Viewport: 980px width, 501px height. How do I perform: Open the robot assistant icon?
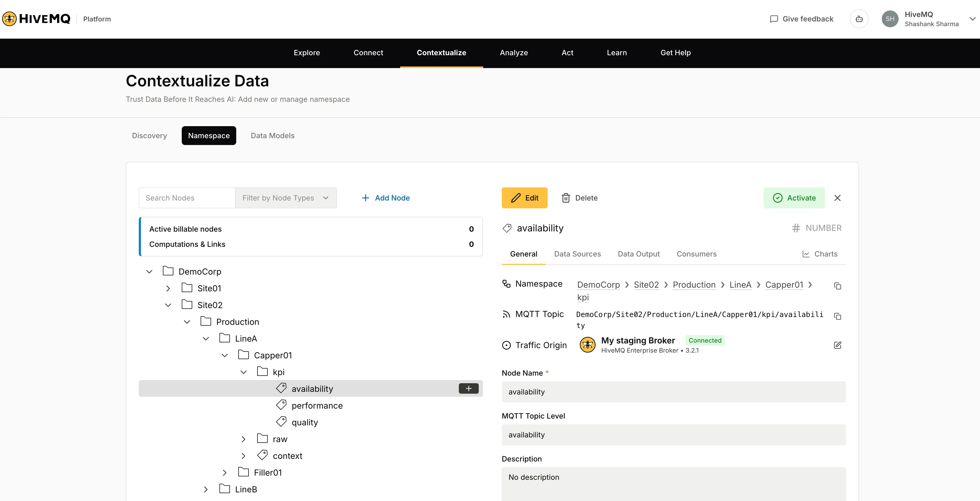tap(859, 19)
